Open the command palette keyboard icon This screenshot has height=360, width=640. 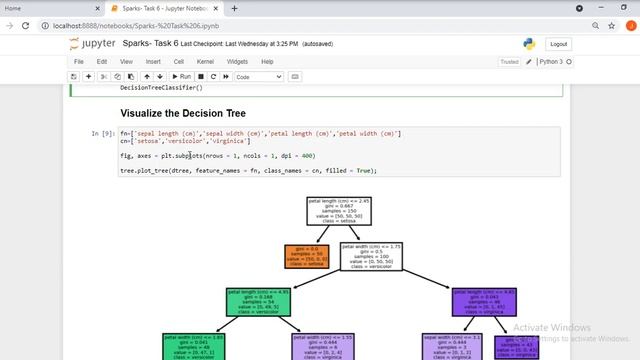click(295, 77)
